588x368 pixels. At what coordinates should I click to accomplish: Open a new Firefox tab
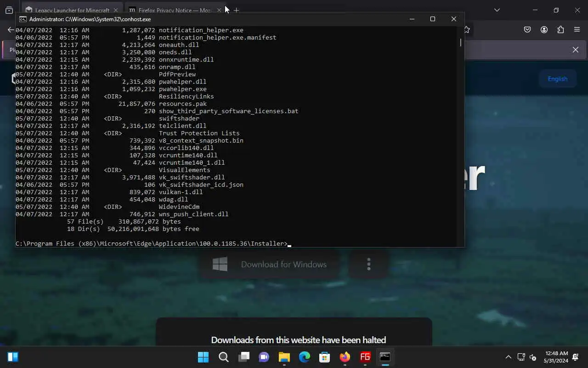point(236,10)
